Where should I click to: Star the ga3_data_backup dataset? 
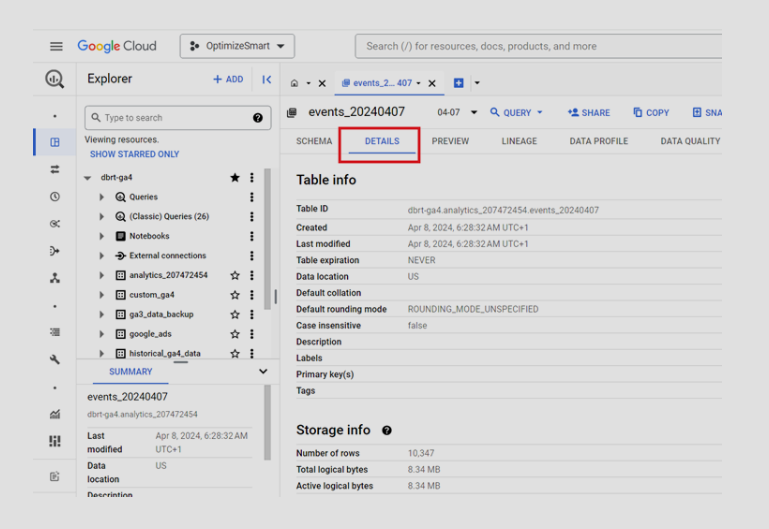235,314
